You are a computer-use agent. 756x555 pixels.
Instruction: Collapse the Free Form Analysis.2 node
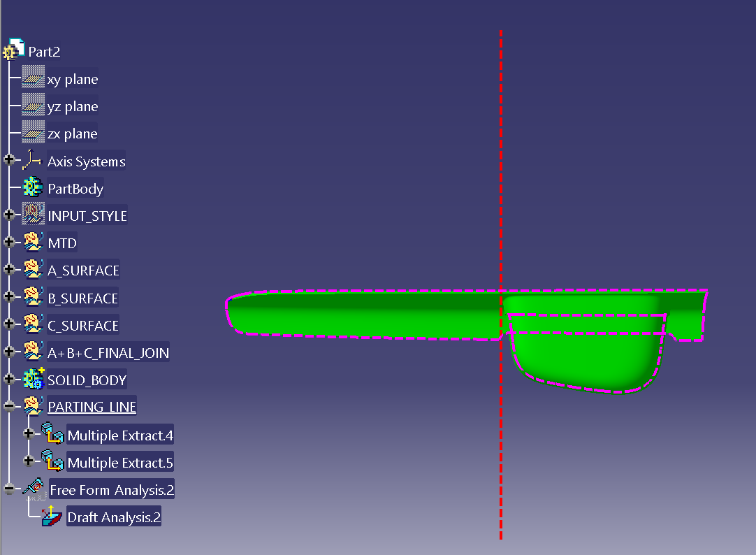coord(9,489)
